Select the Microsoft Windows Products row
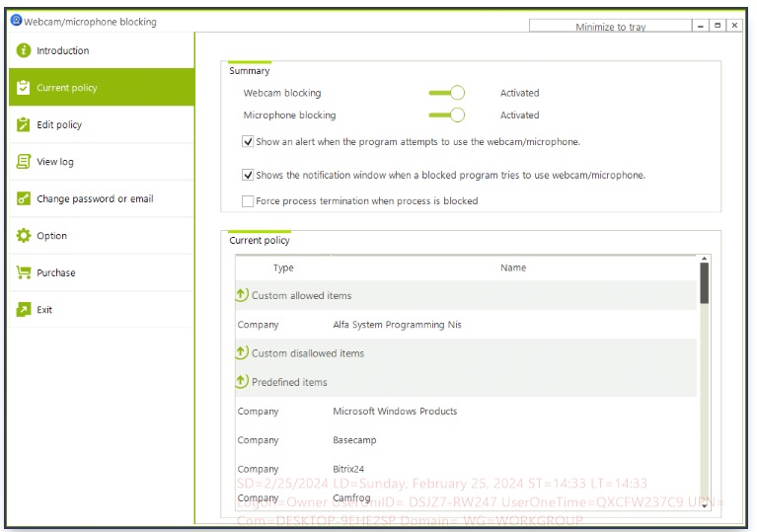The width and height of the screenshot is (757, 532). coord(395,412)
